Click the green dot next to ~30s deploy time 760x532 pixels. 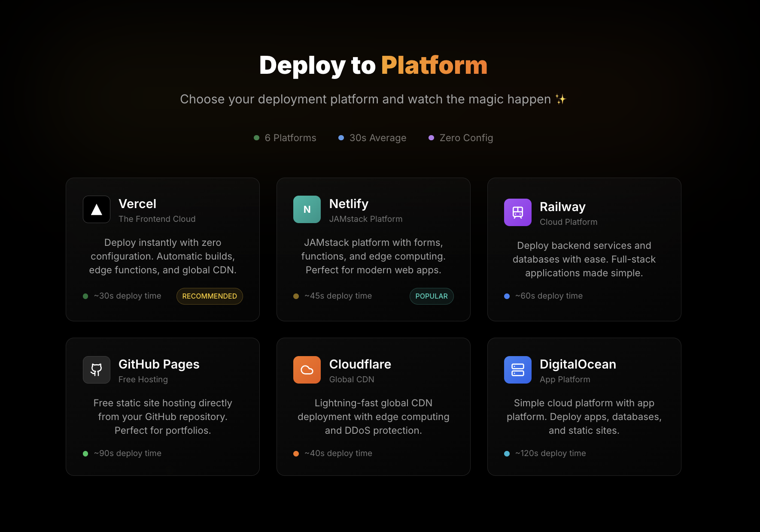click(x=85, y=296)
